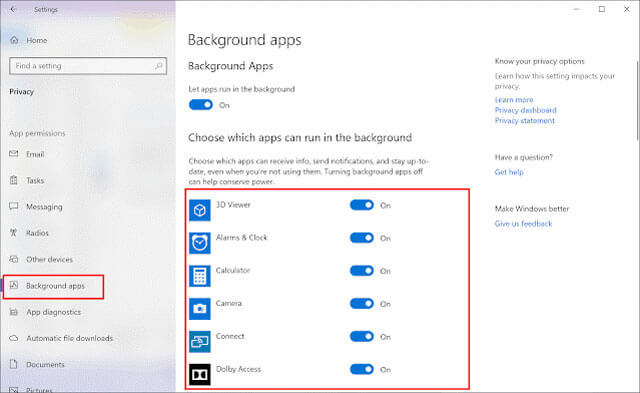Click the Connect app icon
Image resolution: width=640 pixels, height=393 pixels.
click(200, 342)
